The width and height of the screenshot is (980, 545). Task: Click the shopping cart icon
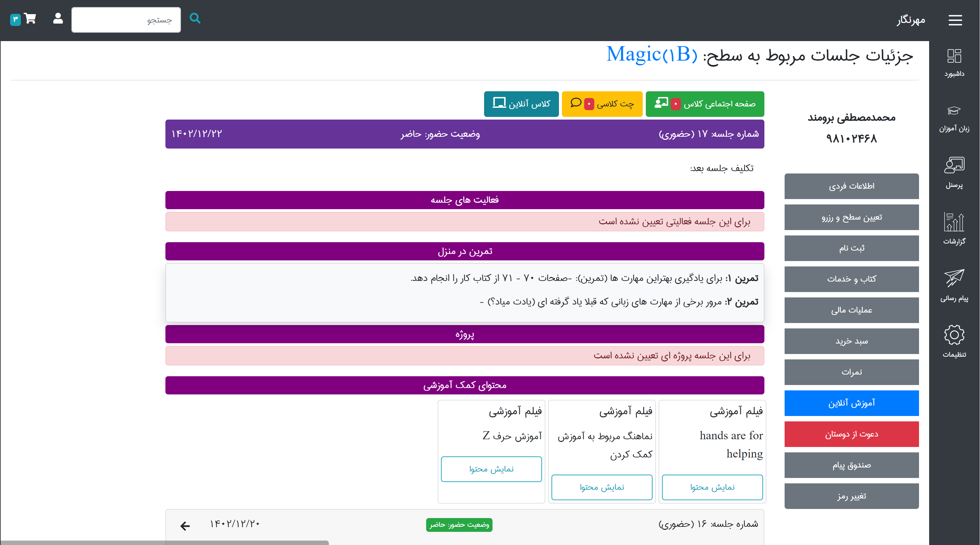click(x=30, y=19)
